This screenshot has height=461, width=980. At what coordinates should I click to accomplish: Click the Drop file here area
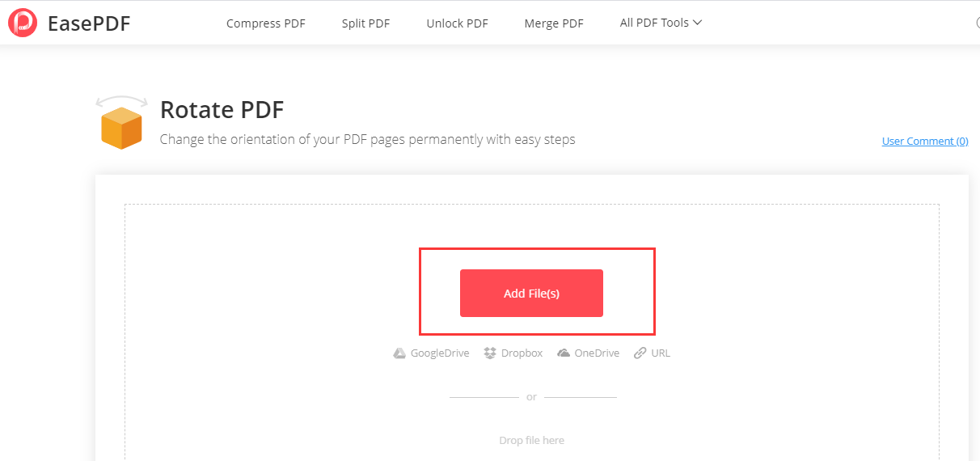pyautogui.click(x=531, y=441)
